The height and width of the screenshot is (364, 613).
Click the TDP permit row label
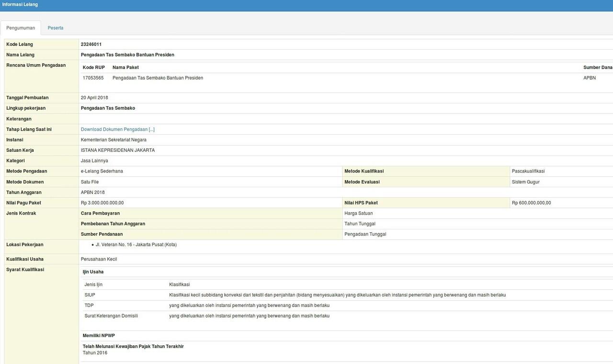(x=89, y=306)
